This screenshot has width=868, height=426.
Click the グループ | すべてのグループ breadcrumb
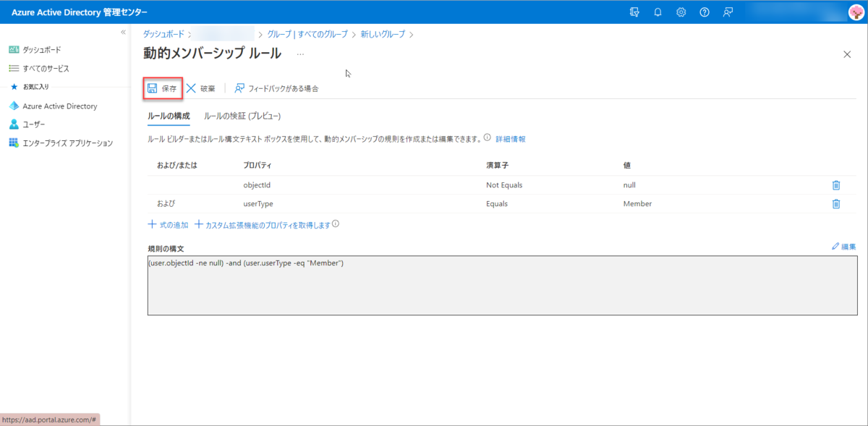coord(307,34)
